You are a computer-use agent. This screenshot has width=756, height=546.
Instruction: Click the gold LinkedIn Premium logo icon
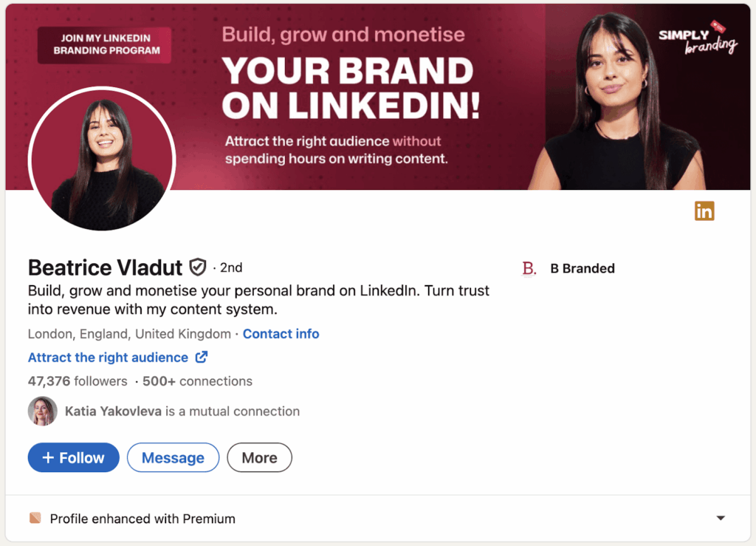pos(704,211)
